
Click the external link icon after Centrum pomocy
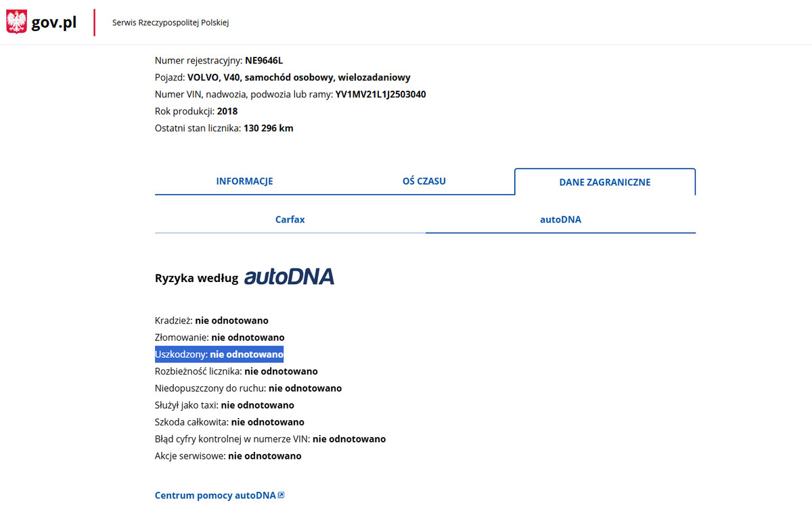click(x=281, y=495)
